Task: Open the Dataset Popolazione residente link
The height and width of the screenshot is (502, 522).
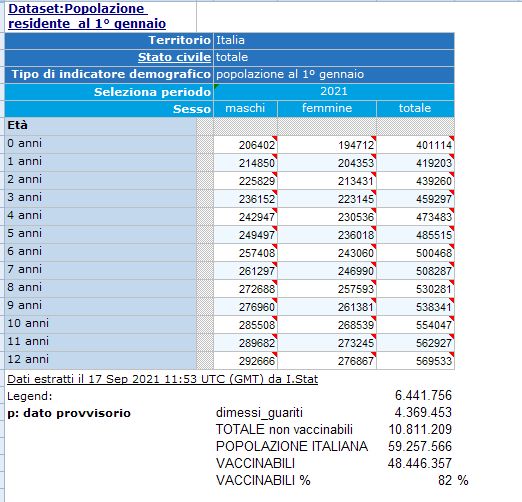Action: coord(87,16)
